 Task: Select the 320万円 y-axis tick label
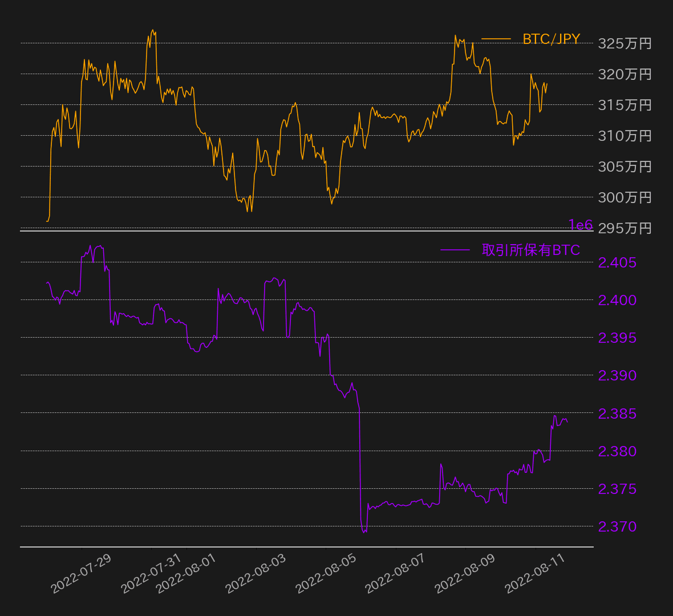pyautogui.click(x=625, y=74)
